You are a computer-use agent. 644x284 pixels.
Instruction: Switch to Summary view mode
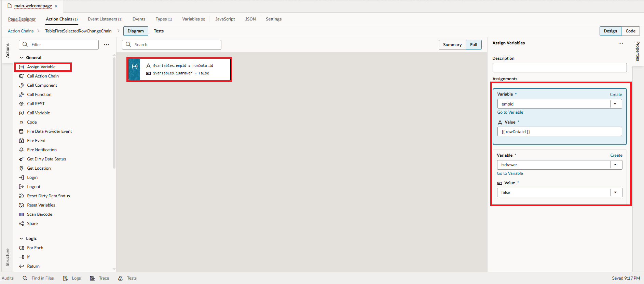tap(452, 45)
